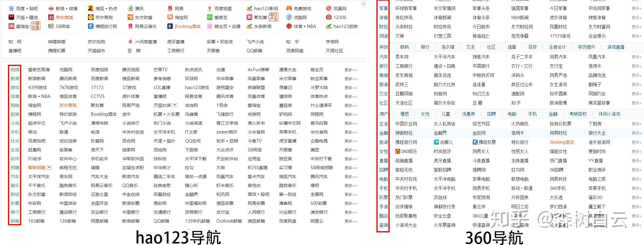Select the 优惠券 tab in 360导航
The width and height of the screenshot is (644, 245).
click(468, 114)
